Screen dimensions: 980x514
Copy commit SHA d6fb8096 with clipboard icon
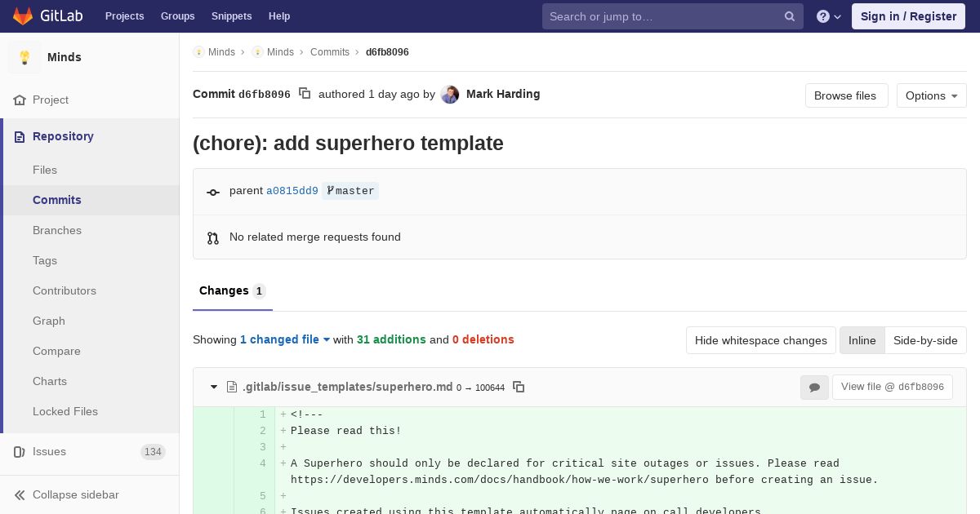305,94
